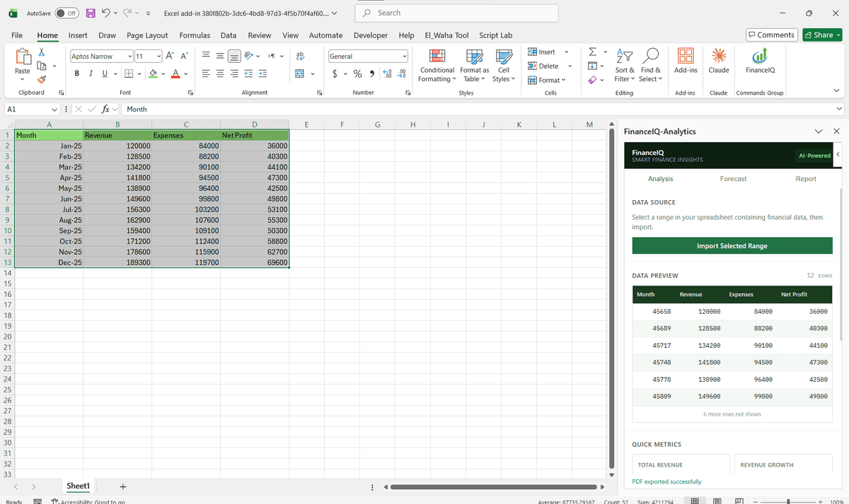Click the Undo arrow icon
This screenshot has height=504, width=849.
pos(105,13)
